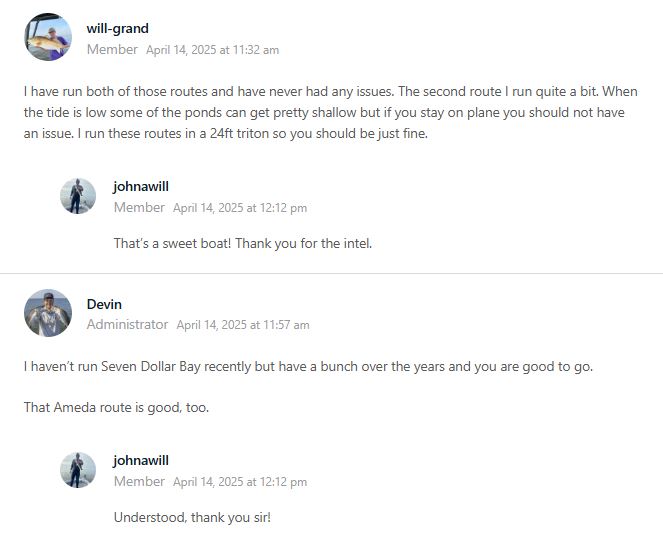Open timestamp April 14, 2025 at 11:32 am

coord(212,50)
